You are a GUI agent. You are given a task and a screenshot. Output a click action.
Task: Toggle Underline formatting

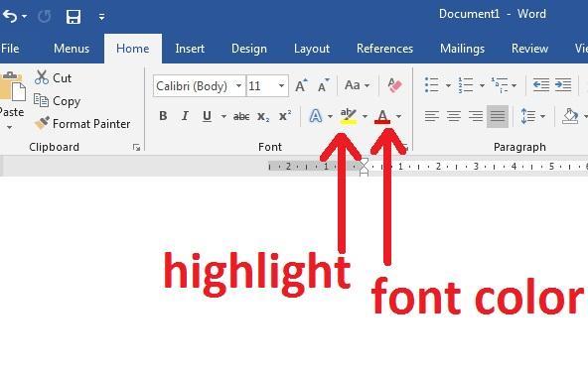pyautogui.click(x=207, y=116)
